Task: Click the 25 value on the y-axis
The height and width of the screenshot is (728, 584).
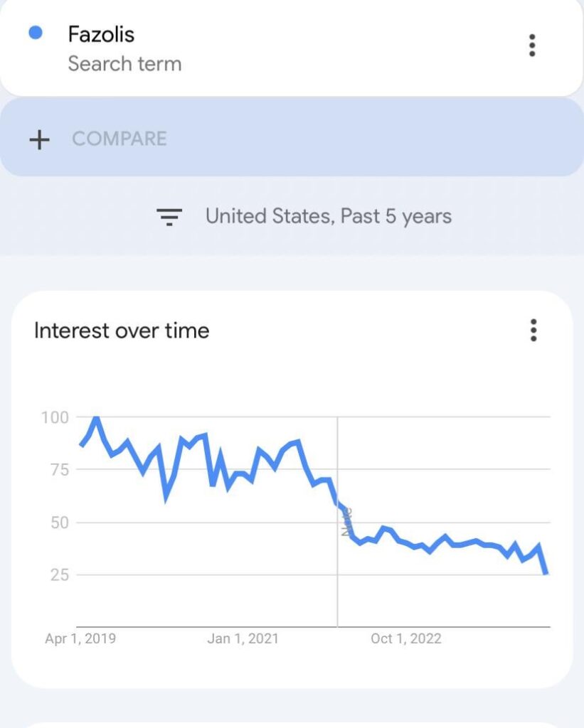Action: point(59,574)
